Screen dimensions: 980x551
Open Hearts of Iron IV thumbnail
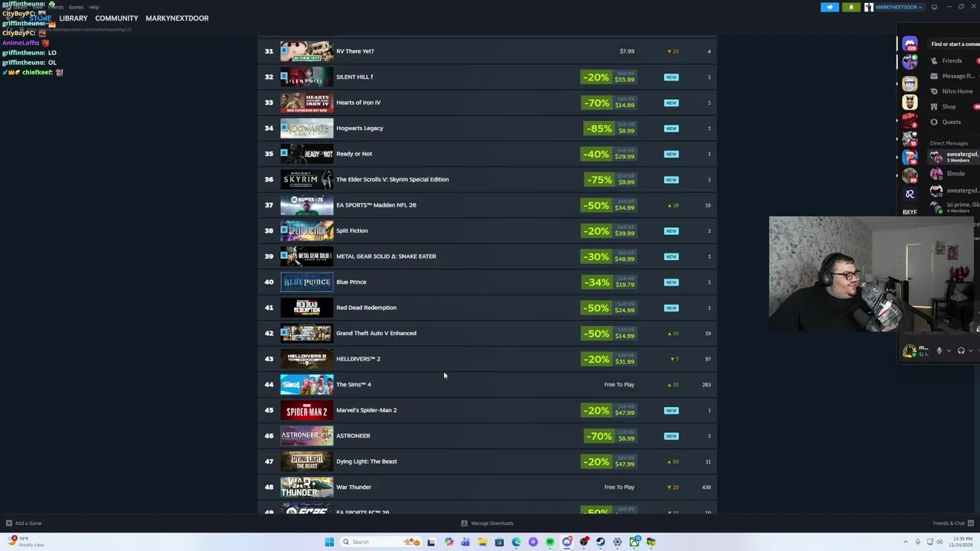pos(306,103)
